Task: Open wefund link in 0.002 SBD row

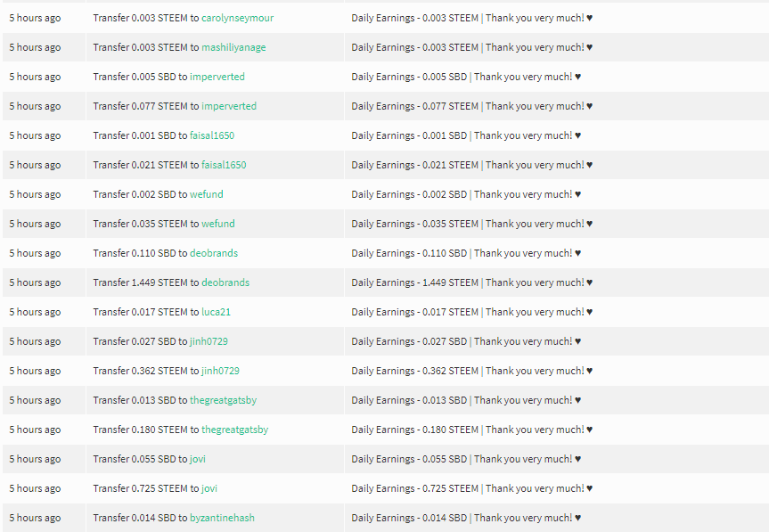Action: (206, 194)
